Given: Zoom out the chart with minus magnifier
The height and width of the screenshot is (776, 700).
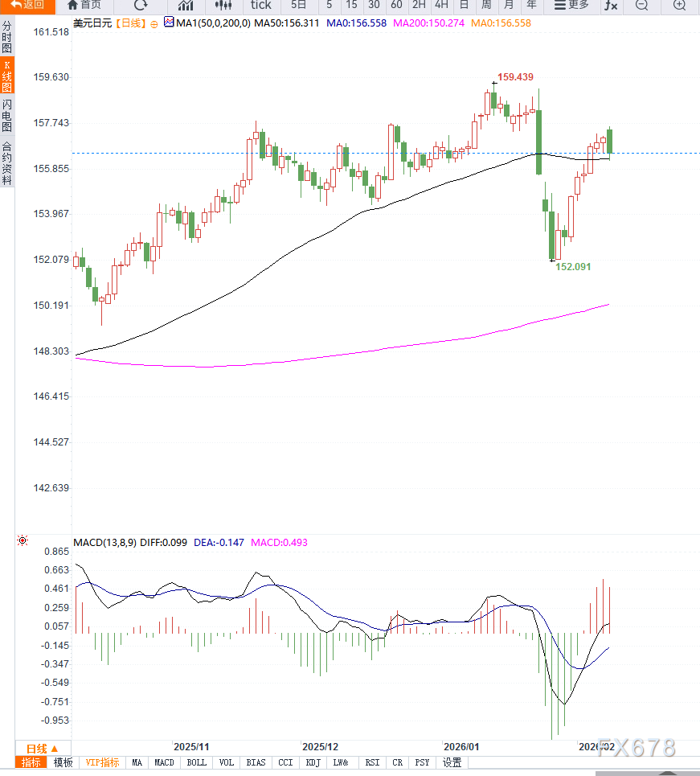Looking at the screenshot, I should [x=641, y=6].
